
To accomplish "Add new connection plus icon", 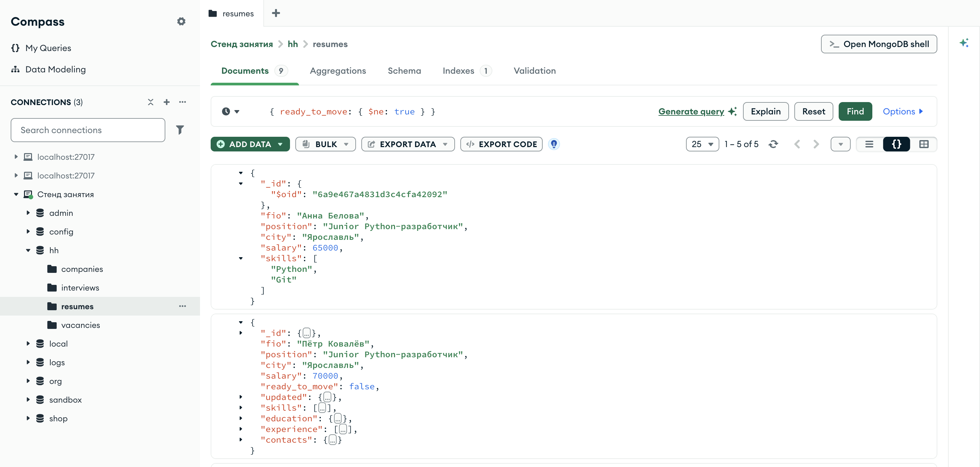I will [x=167, y=102].
